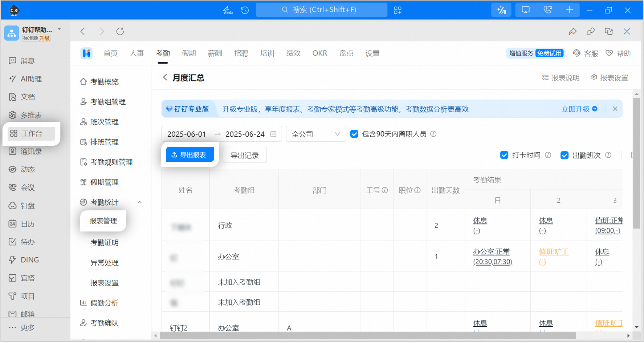Uncheck 包含90天内离职人员 checkbox
This screenshot has height=343, width=644.
354,134
